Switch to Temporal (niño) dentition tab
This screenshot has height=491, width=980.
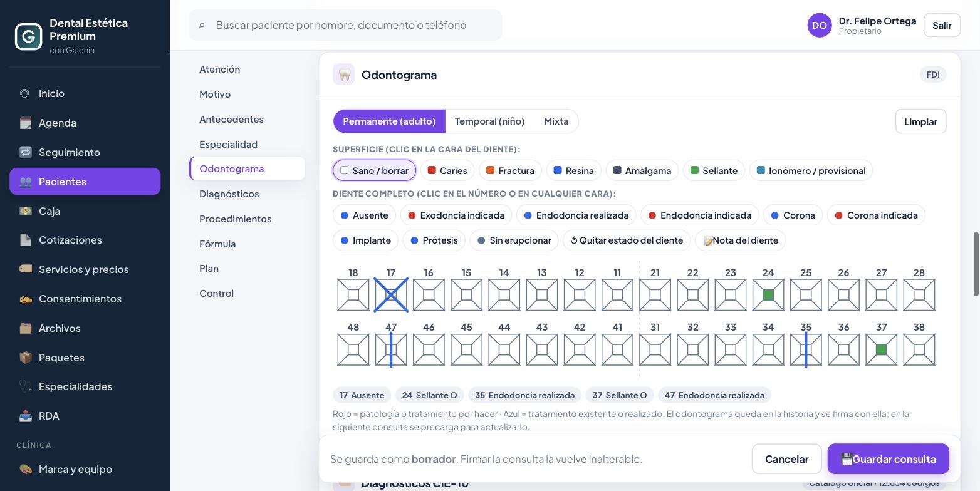[x=489, y=121]
